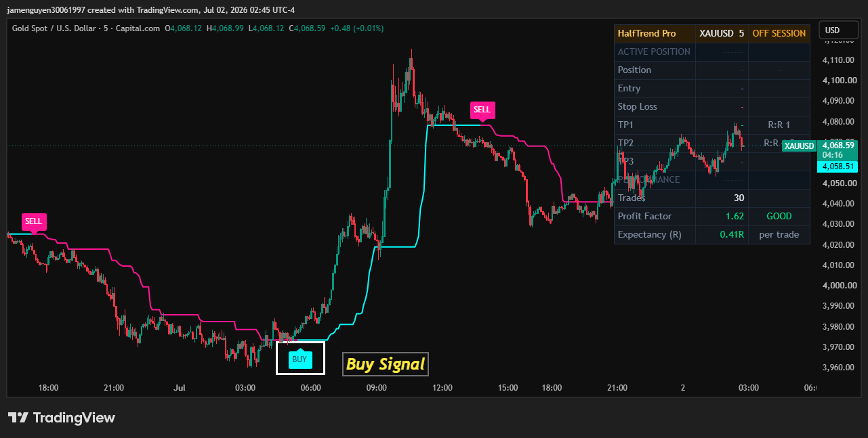This screenshot has height=438, width=868.
Task: Click the OFF SESSION status cell
Action: (779, 33)
